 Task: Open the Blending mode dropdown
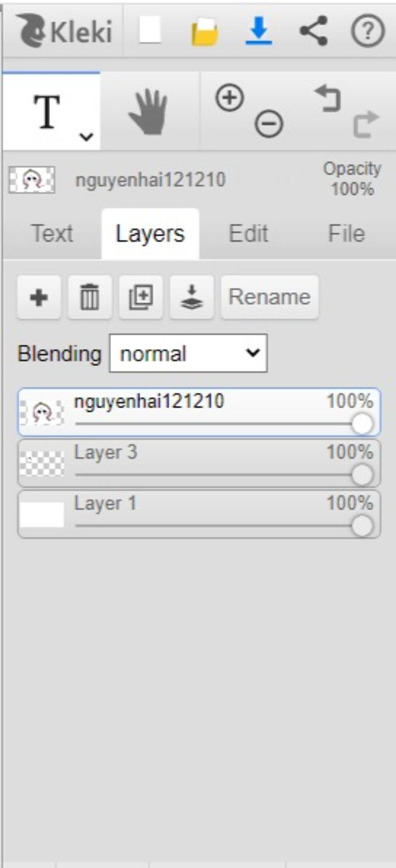tap(188, 354)
